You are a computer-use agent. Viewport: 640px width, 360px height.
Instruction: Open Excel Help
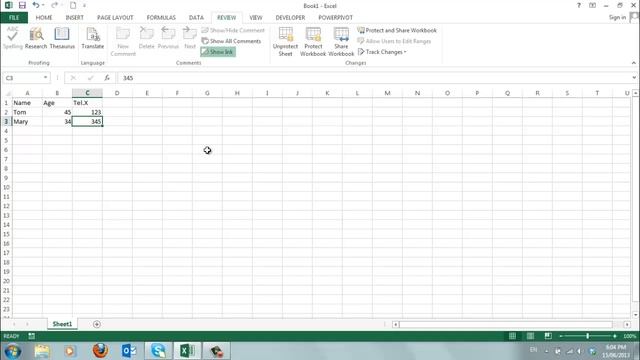[578, 5]
